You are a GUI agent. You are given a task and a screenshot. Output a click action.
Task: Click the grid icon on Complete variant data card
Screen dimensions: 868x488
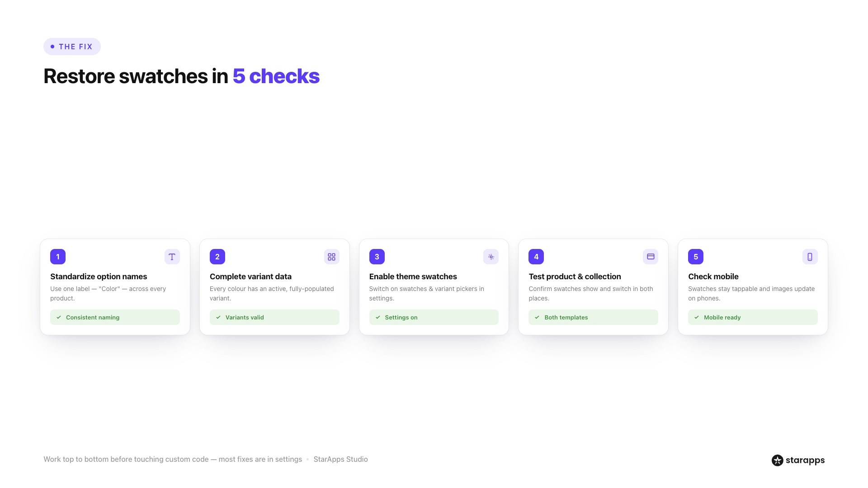pyautogui.click(x=331, y=257)
